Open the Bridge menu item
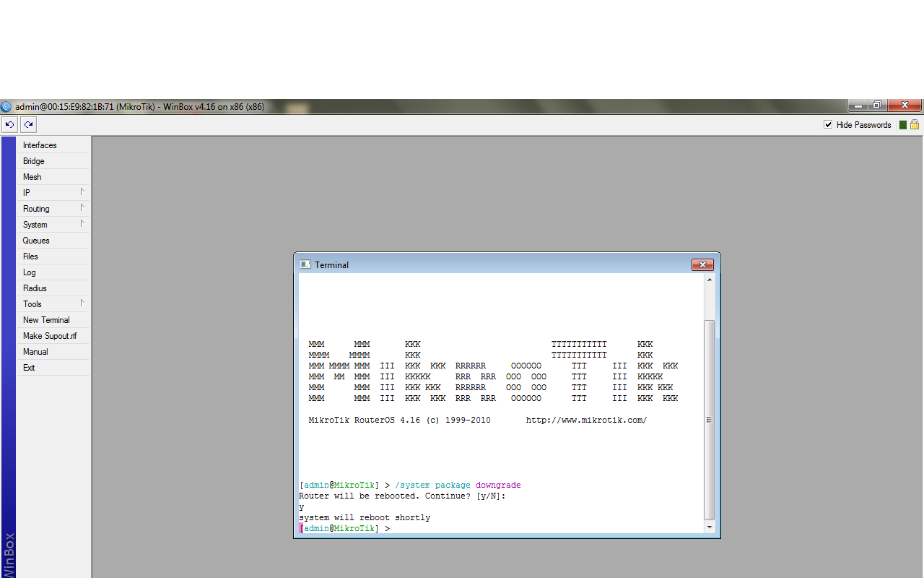This screenshot has height=578, width=924. pyautogui.click(x=54, y=161)
